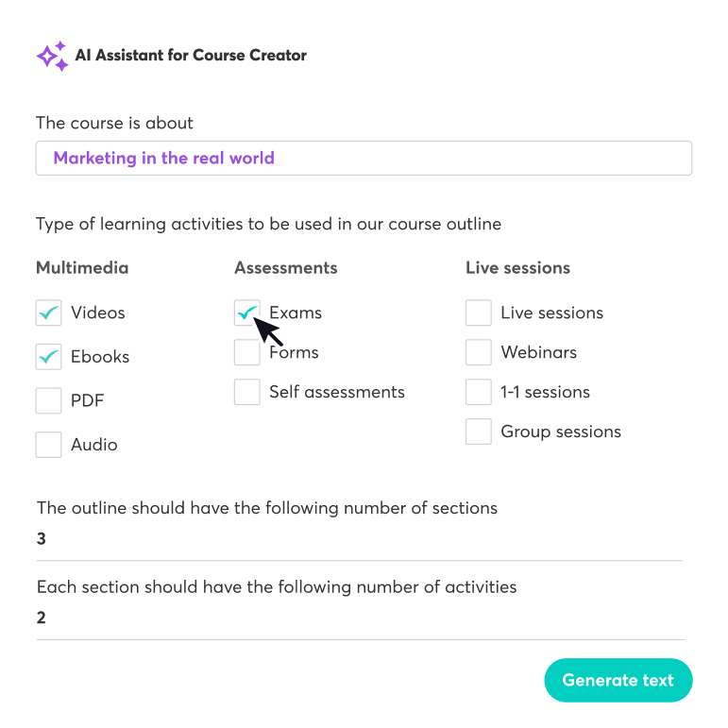Click the AI Assistant for Course Creator title

(x=191, y=56)
